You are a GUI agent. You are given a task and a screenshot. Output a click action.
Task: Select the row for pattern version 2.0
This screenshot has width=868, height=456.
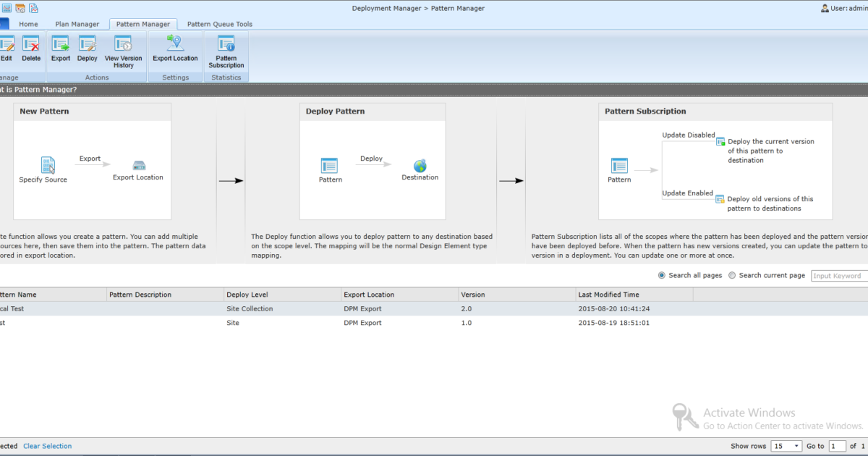click(289, 308)
